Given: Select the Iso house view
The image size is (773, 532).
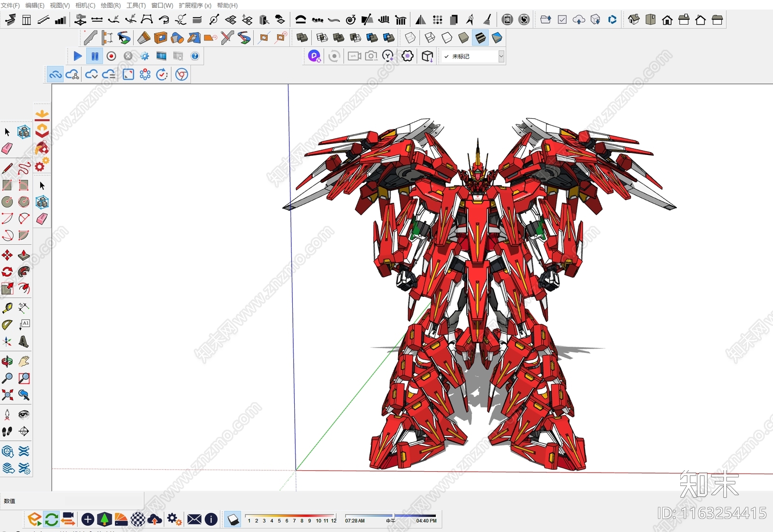Looking at the screenshot, I should 634,20.
